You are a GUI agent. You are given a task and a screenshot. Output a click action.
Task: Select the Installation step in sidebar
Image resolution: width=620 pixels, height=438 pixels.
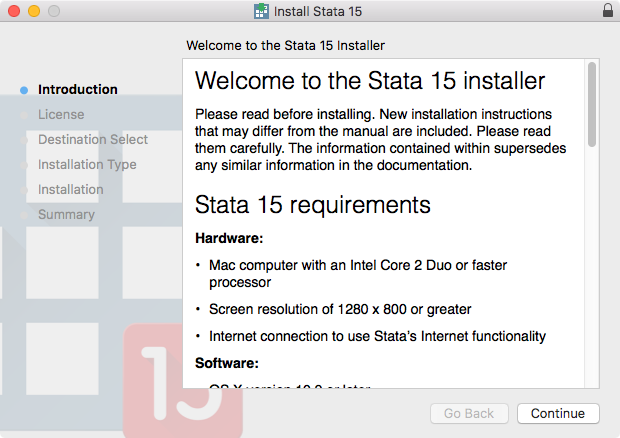(70, 189)
